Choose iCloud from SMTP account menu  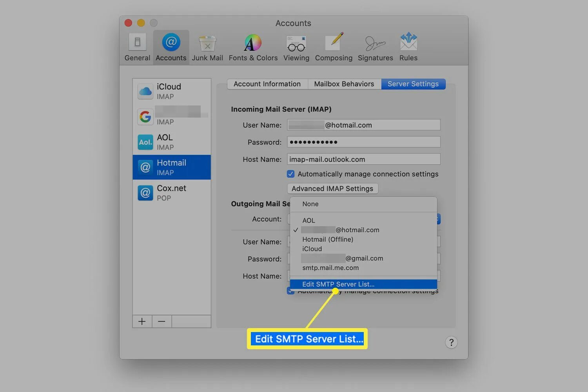363,249
